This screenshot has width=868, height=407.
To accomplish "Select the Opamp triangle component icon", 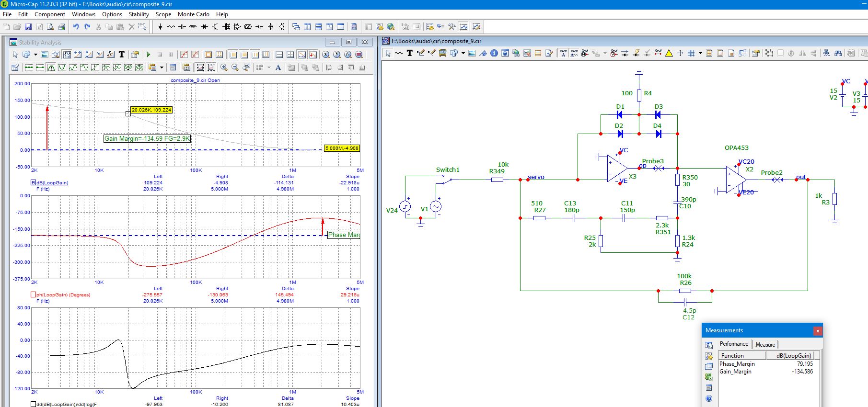I will pyautogui.click(x=237, y=27).
